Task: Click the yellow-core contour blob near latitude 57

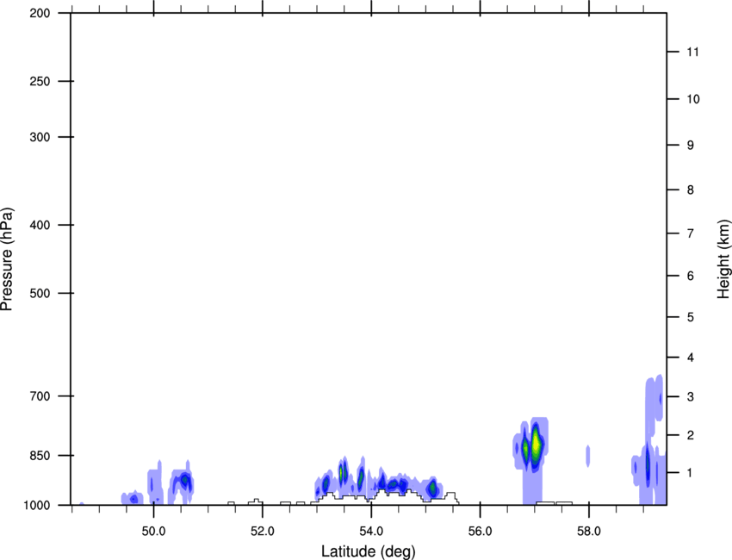Action: tap(536, 444)
